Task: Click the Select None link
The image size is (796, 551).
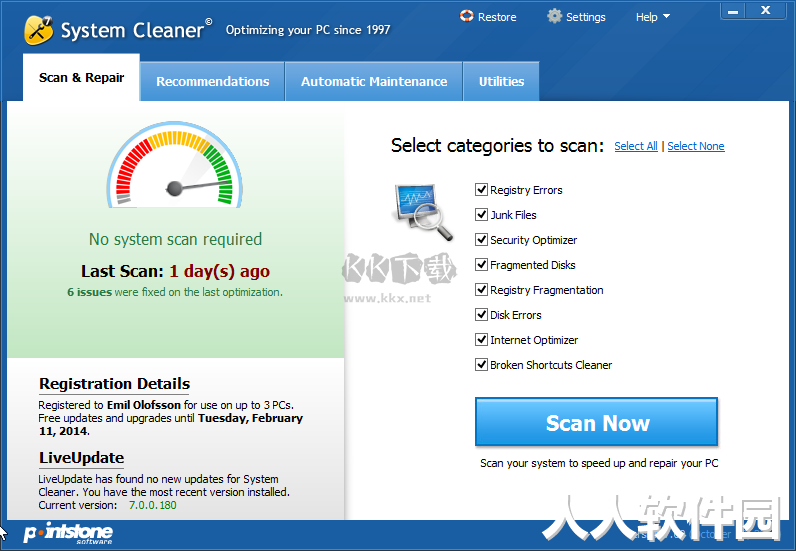Action: (695, 146)
